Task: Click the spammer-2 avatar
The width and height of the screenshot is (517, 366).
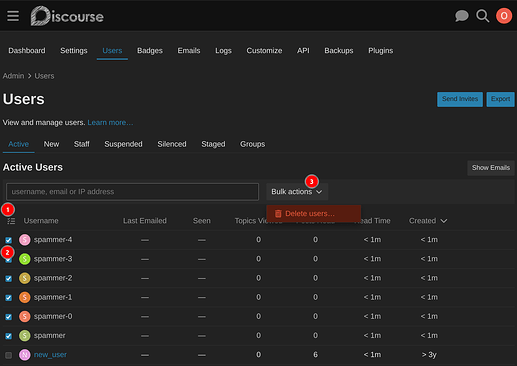Action: pyautogui.click(x=25, y=278)
